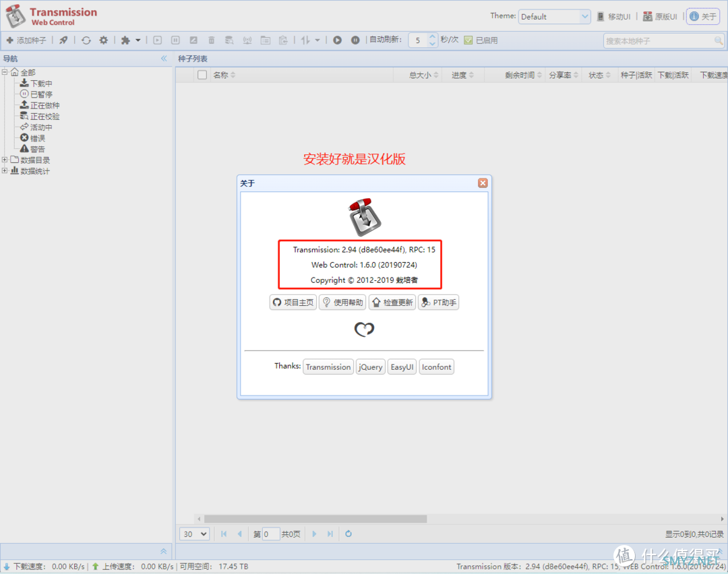Select 已暂停 in the navigation tree
Screen dimensions: 728x574
pos(41,94)
